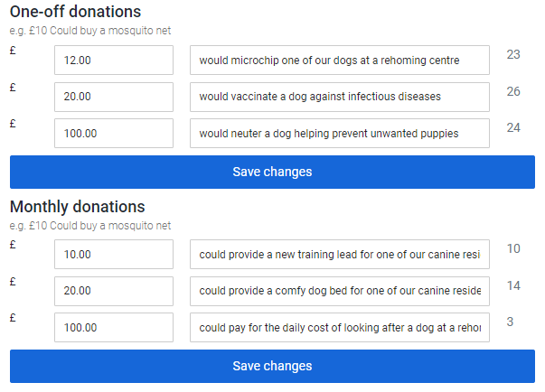Edit the new training lead description field
The image size is (545, 392).
[339, 255]
